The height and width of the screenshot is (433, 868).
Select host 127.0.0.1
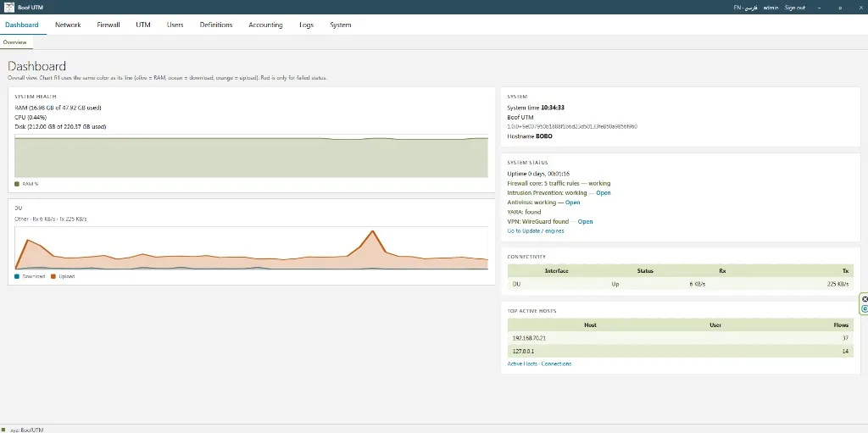(523, 351)
